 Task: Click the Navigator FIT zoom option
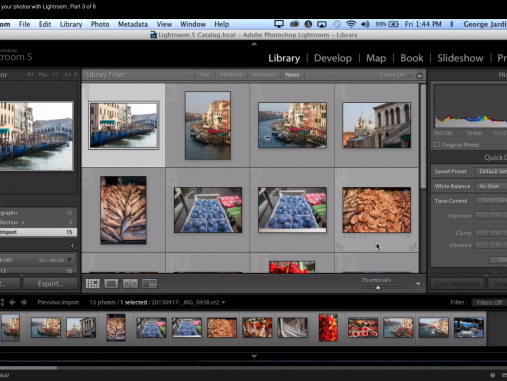(x=31, y=75)
